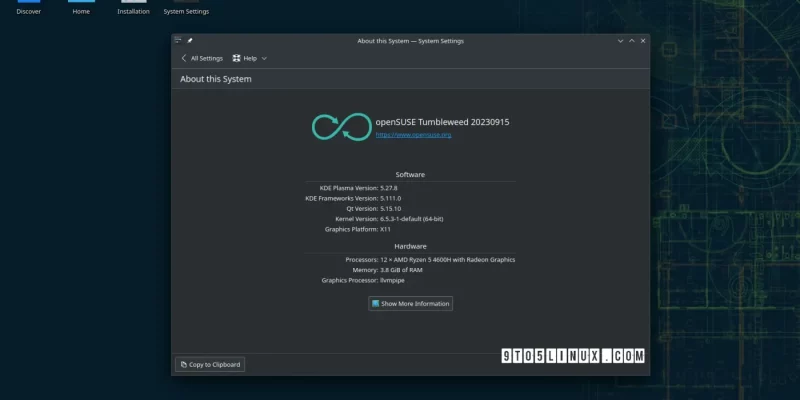Select Graphics Platform X11 value
This screenshot has height=400, width=800.
385,229
